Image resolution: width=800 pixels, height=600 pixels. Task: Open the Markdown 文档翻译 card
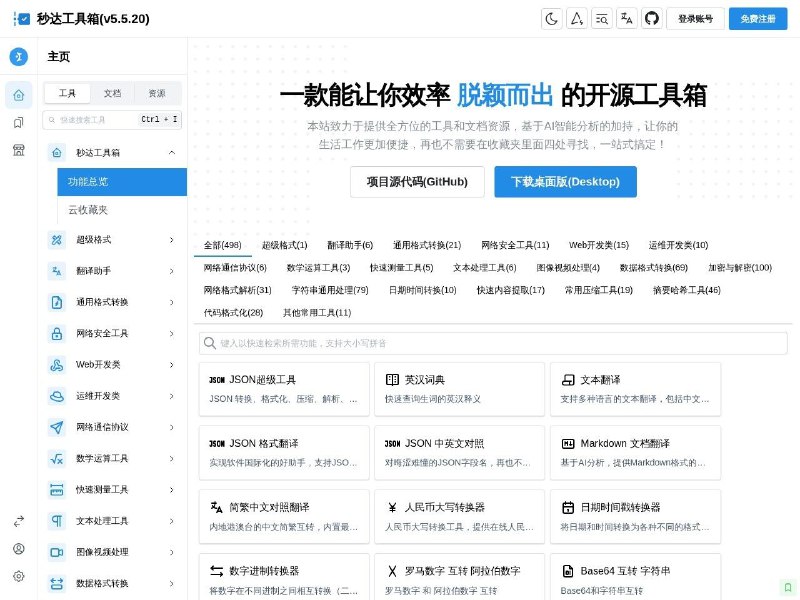tap(635, 453)
